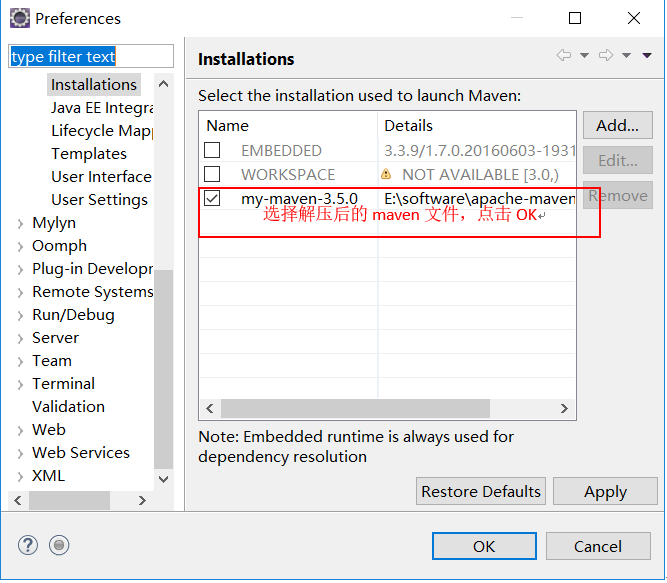Click tree horizontal scroll left arrow

[x=17, y=501]
